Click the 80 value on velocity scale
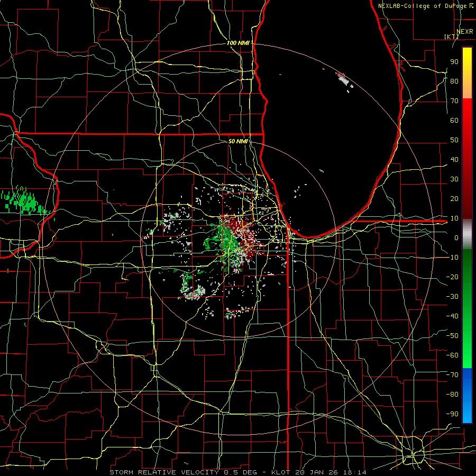The width and height of the screenshot is (476, 476). tap(454, 81)
